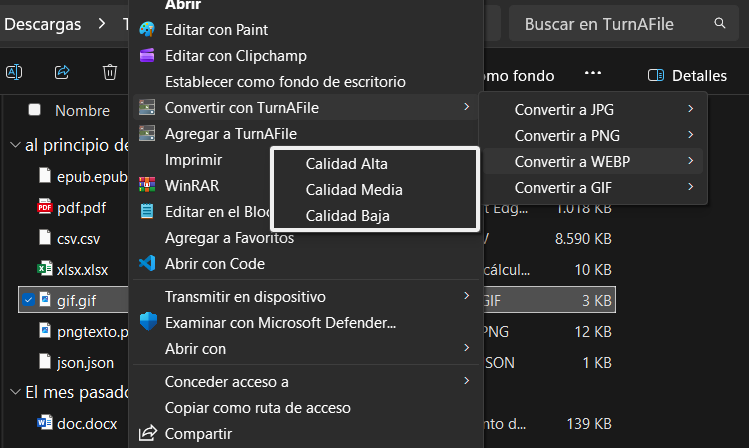The image size is (749, 448).
Task: Click the trash delete icon in toolbar
Action: tap(110, 73)
